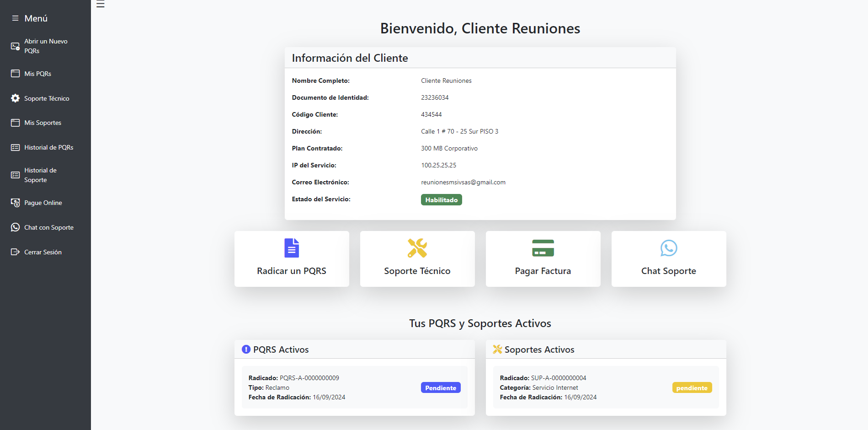The height and width of the screenshot is (430, 868).
Task: Open Abrir un Nuevo PQRs from sidebar
Action: tap(45, 46)
